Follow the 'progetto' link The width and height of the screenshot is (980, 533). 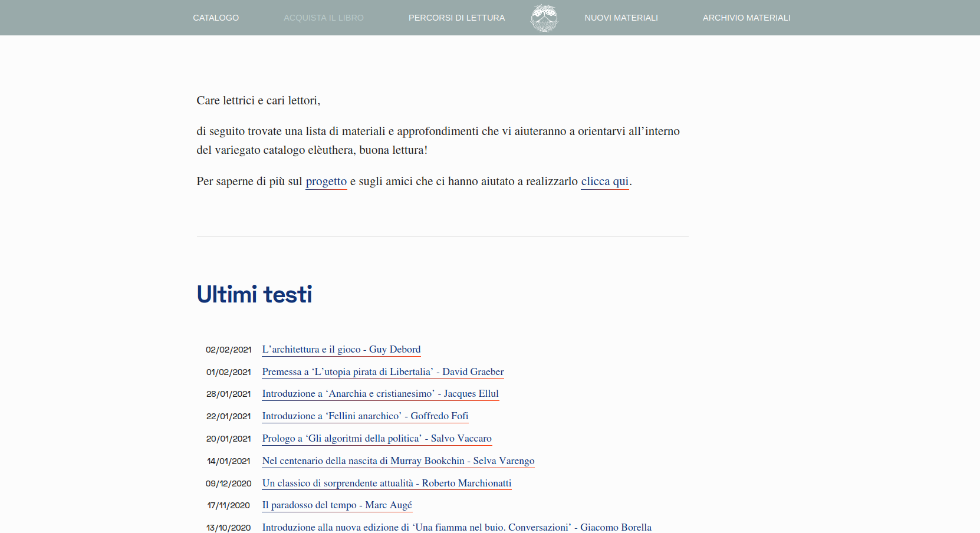[326, 182]
